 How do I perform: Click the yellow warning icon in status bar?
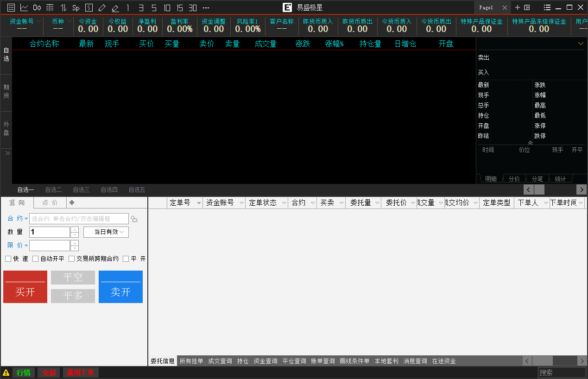pyautogui.click(x=6, y=373)
